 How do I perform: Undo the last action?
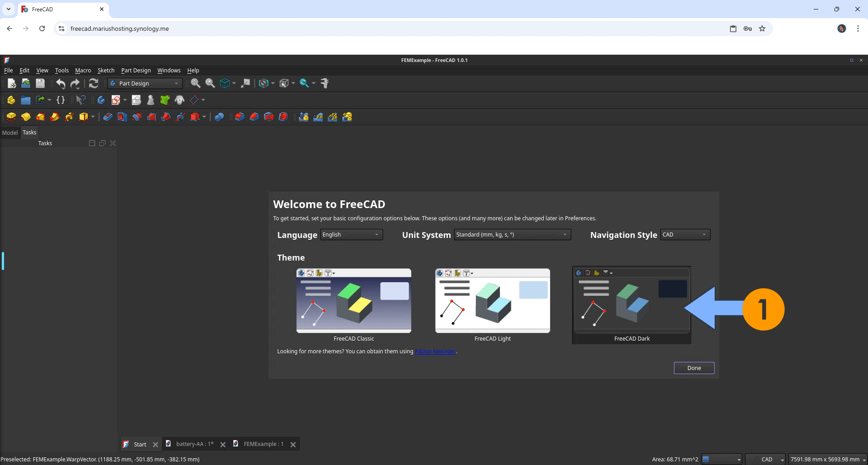[61, 83]
